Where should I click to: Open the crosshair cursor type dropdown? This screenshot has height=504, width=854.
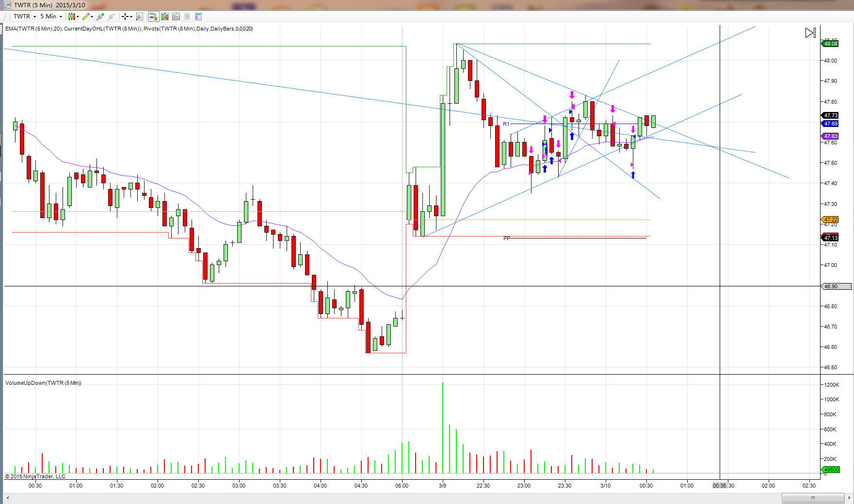(x=127, y=16)
